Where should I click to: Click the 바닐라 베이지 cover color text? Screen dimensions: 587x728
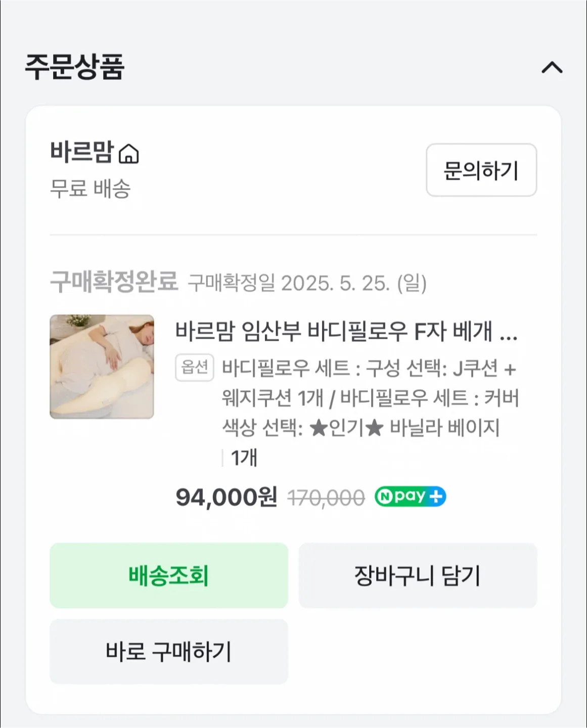click(444, 428)
